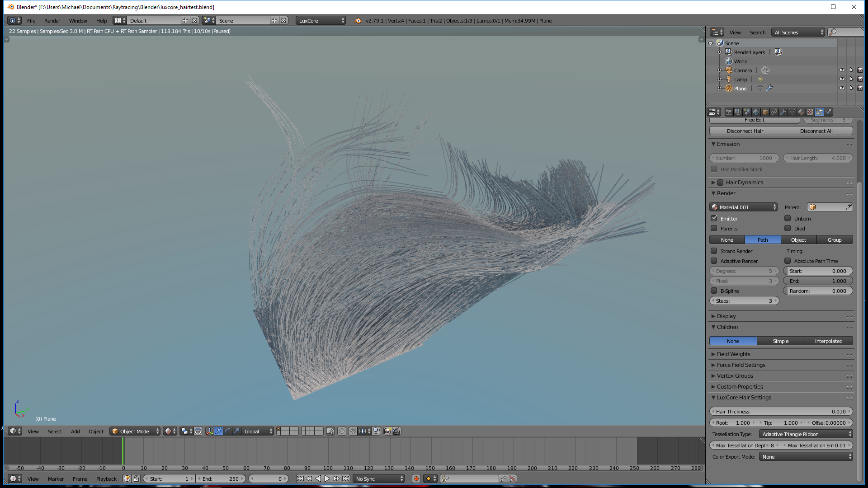Click the OpenGL render image camera icon
The height and width of the screenshot is (488, 868).
point(387,431)
